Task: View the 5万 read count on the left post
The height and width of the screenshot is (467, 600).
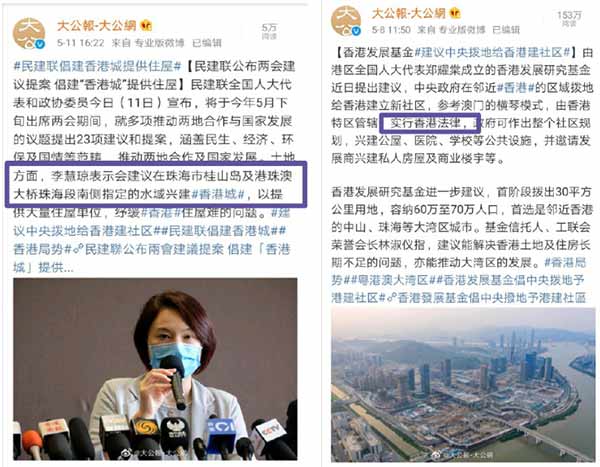Action: tap(269, 31)
